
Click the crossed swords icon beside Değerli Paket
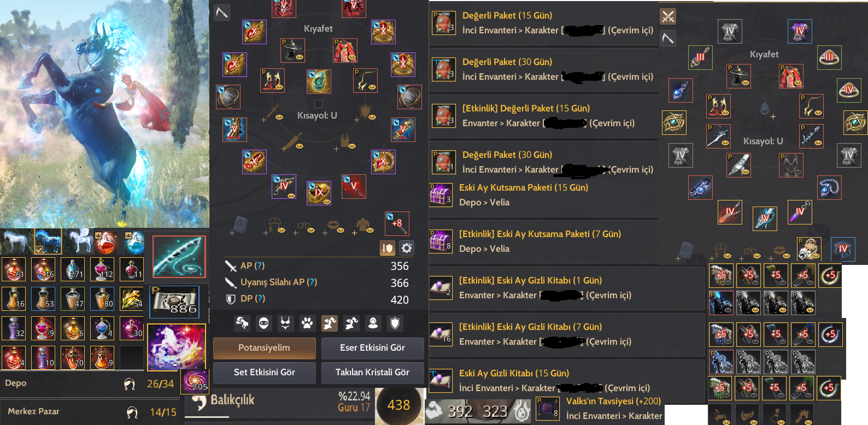pos(668,16)
